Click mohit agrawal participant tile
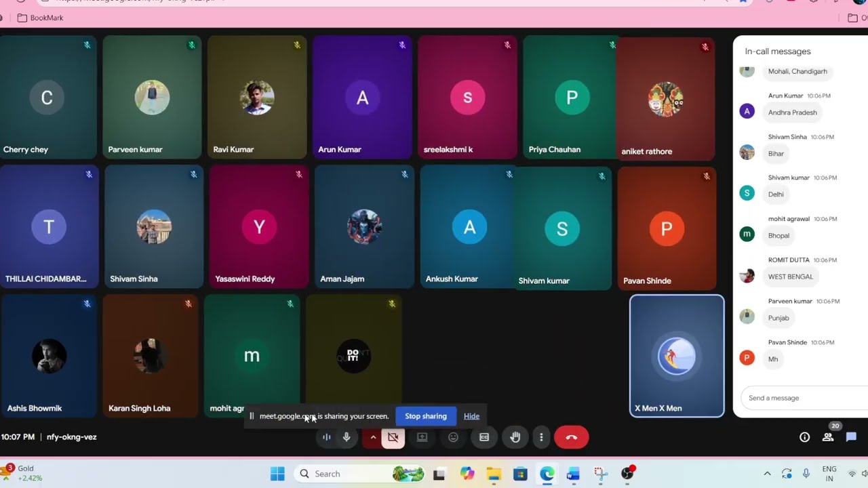 coord(252,356)
